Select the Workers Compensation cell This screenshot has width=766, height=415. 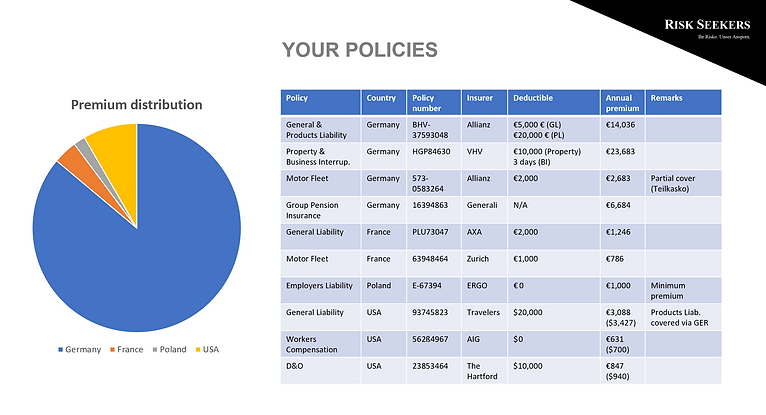[320, 344]
